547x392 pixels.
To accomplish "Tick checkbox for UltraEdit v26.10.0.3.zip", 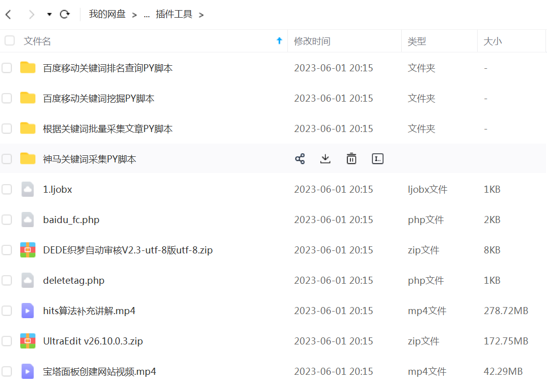I will pos(7,341).
